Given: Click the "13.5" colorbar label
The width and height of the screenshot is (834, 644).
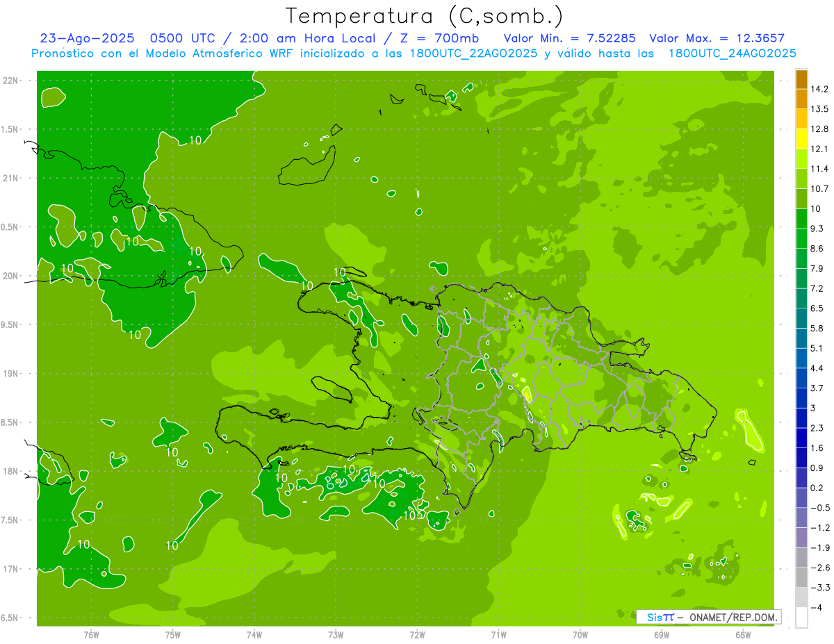Looking at the screenshot, I should pyautogui.click(x=819, y=109).
